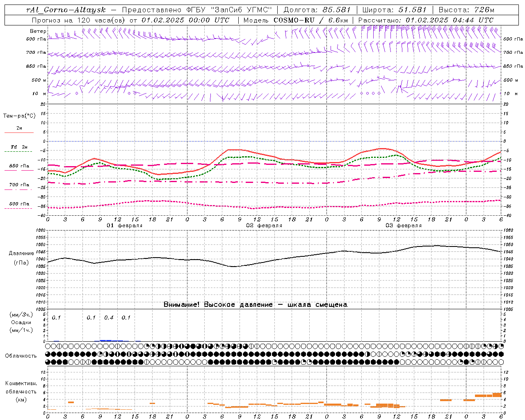Select the elevation text Высота: 726м
This screenshot has height=420, width=525.
point(466,10)
